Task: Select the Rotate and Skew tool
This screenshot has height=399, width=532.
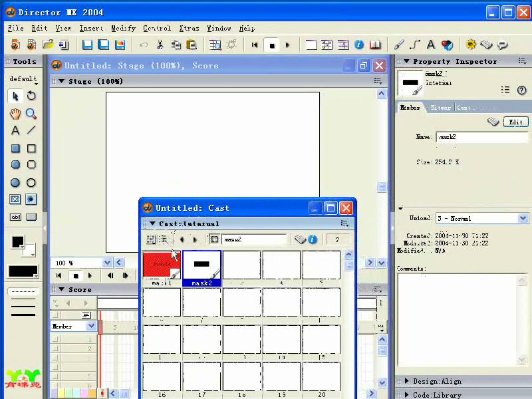Action: coord(31,96)
